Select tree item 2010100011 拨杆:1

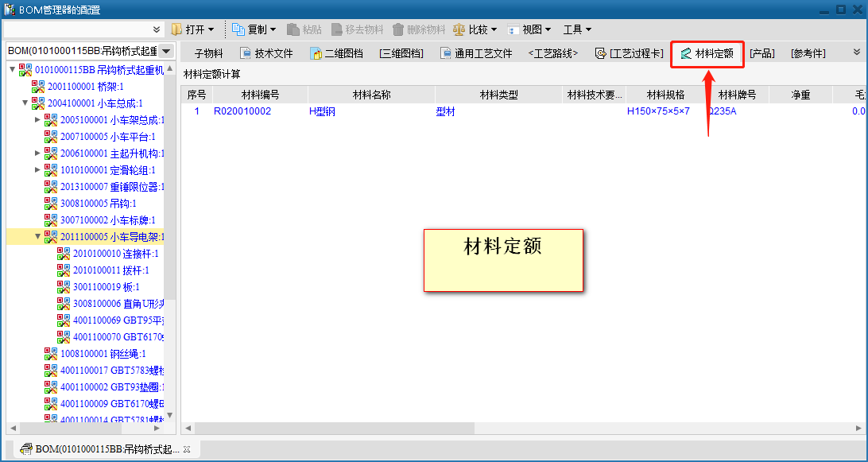click(110, 270)
